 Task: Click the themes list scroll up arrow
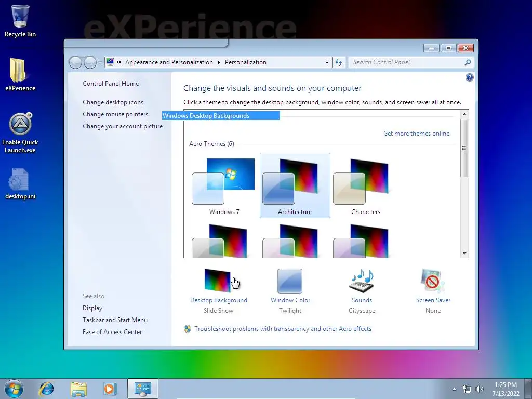pos(464,114)
